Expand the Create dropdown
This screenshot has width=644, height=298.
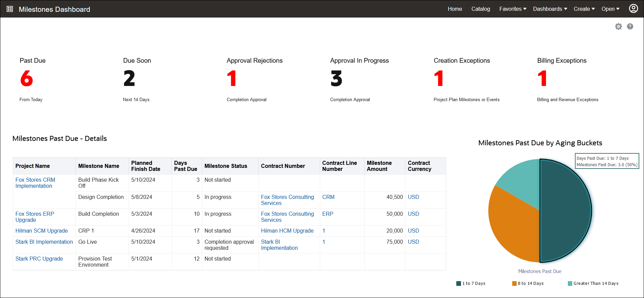[584, 9]
